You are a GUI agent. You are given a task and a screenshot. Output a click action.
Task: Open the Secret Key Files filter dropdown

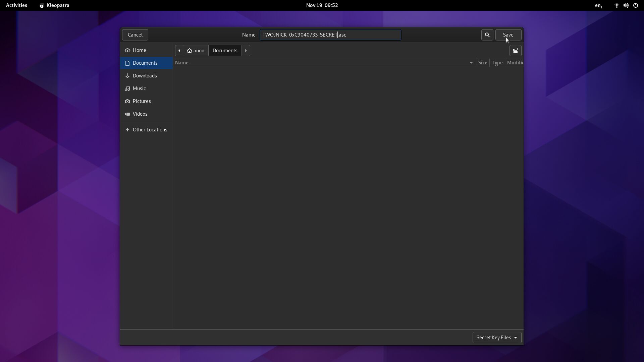pyautogui.click(x=497, y=338)
